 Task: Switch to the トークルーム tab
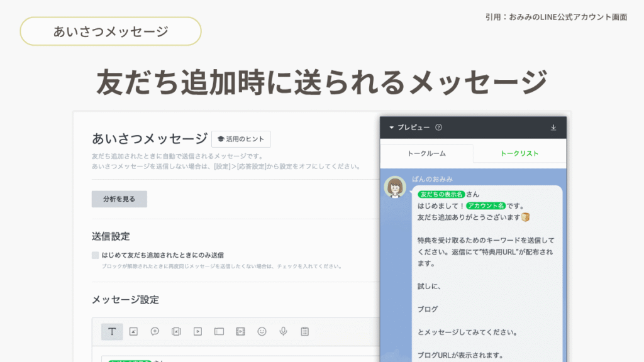click(427, 153)
